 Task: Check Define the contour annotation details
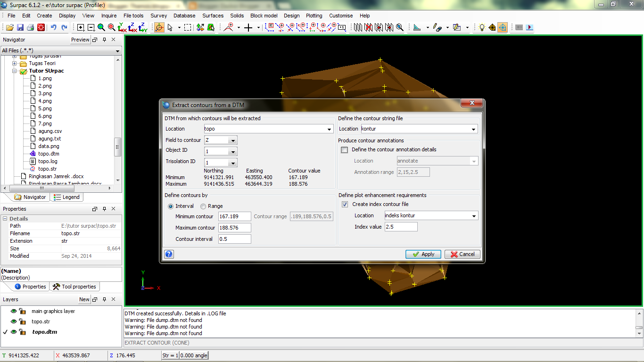(344, 149)
